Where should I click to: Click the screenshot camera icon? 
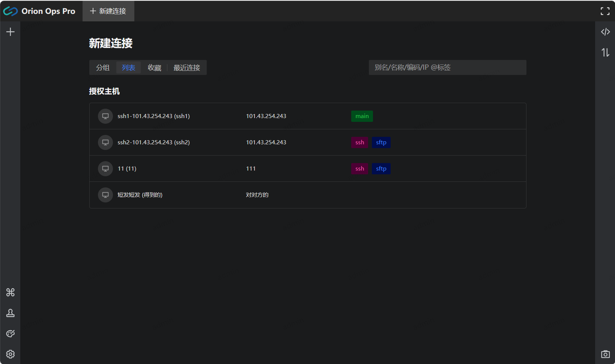click(605, 354)
